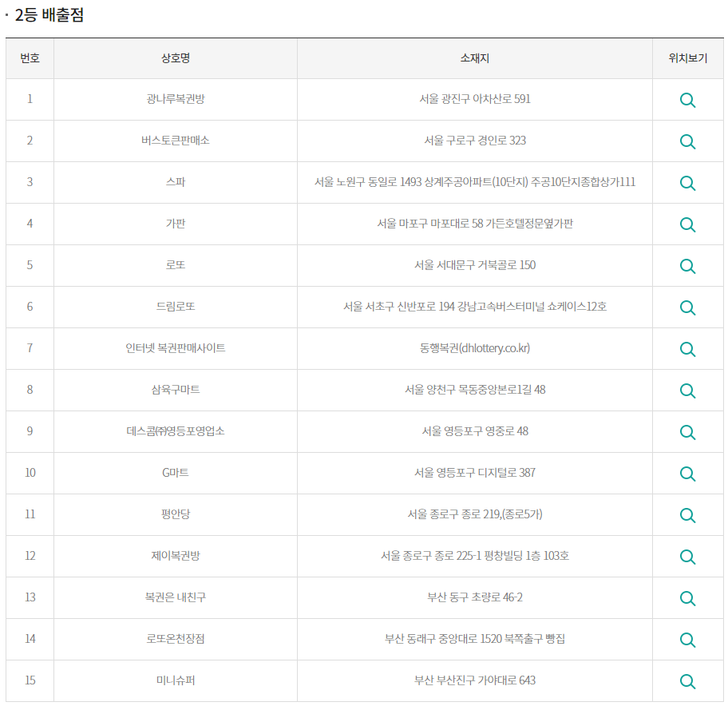Click address 서울 서대문구 거북골로 150
Viewport: 728px width, 706px height.
click(474, 265)
